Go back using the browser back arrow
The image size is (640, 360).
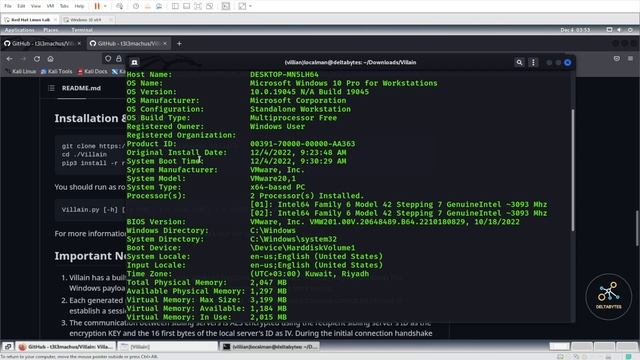pyautogui.click(x=9, y=59)
